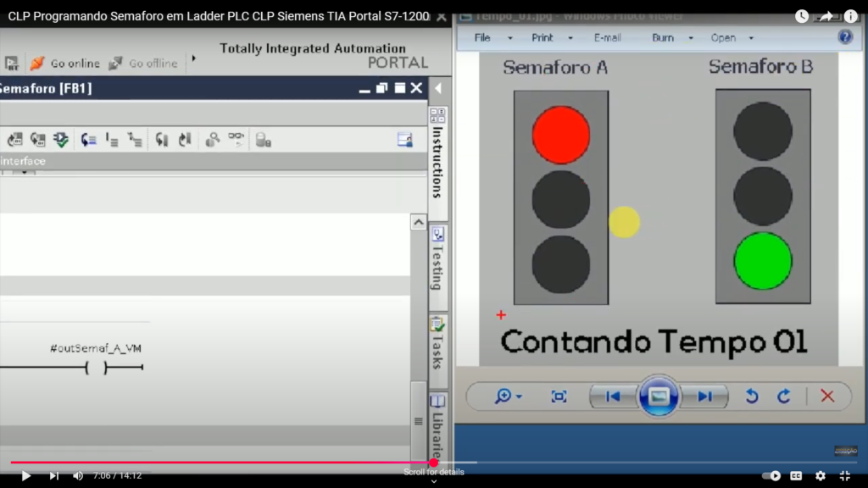Click scroll up arrow in ladder editor
The height and width of the screenshot is (488, 868).
click(419, 222)
